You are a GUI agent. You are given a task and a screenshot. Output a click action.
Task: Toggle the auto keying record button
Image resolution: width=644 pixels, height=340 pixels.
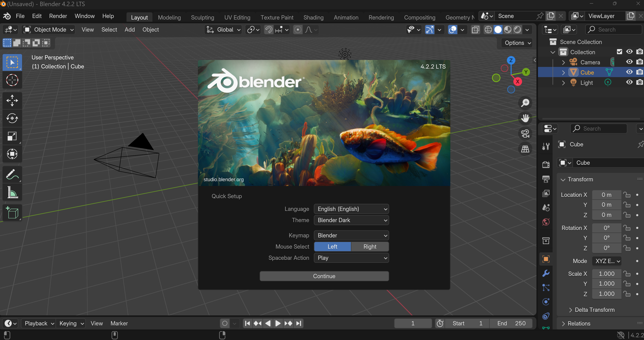(225, 324)
